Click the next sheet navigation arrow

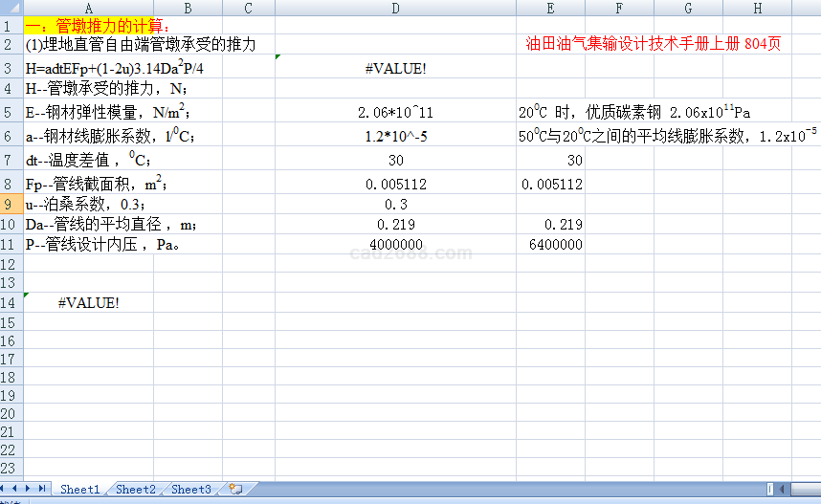click(30, 490)
